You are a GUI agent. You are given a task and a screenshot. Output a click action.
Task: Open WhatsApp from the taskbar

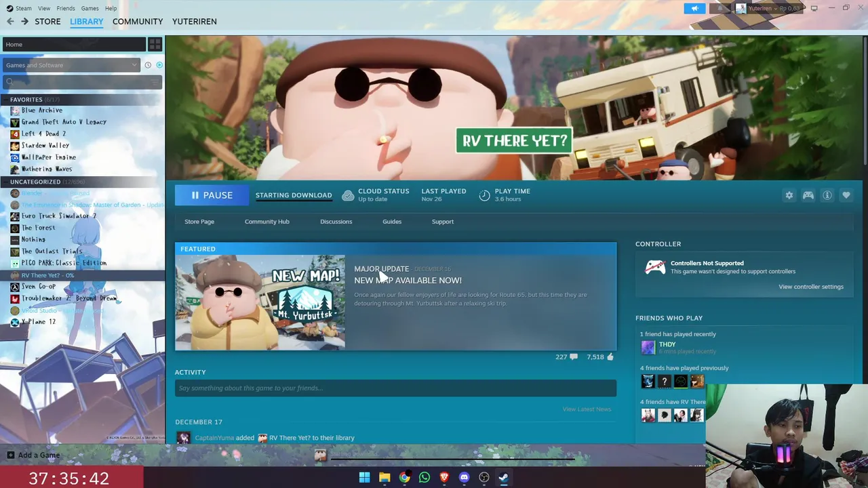tap(425, 477)
